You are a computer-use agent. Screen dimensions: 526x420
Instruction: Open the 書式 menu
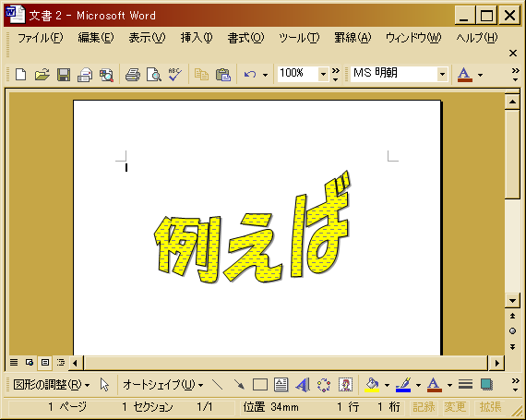(x=245, y=38)
